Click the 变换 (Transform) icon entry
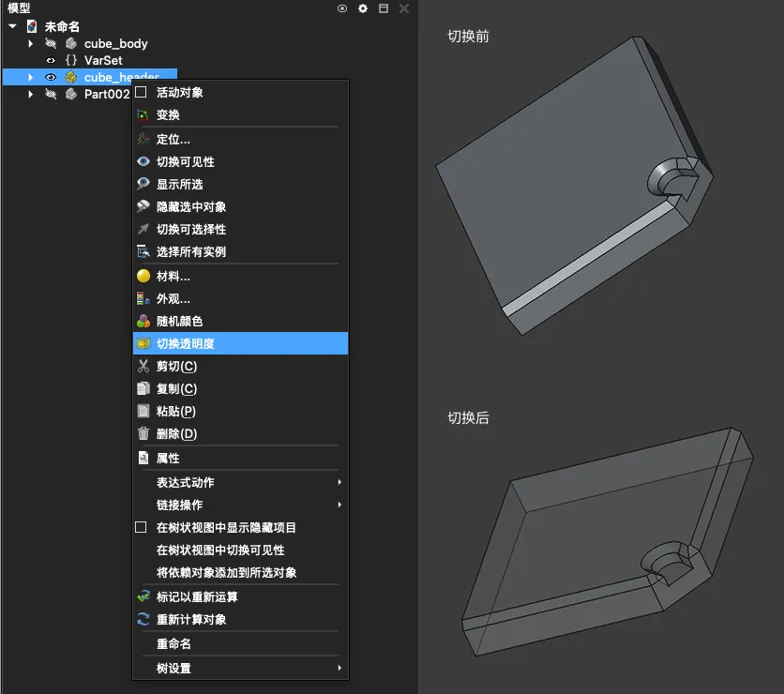This screenshot has height=694, width=784. 143,115
